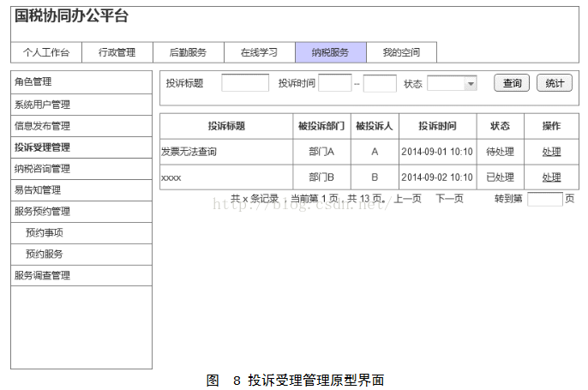Open the 我的空间 tab
Screen dimensions: 588x390
tap(401, 52)
